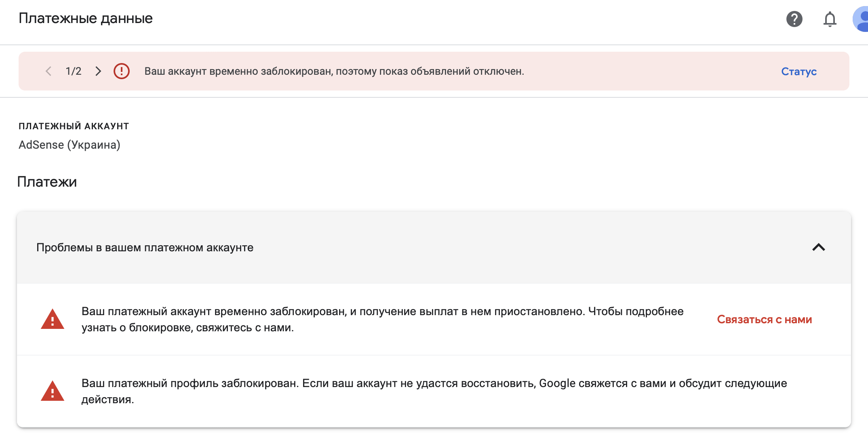Click the 1/2 alert counter
This screenshot has height=442, width=868.
(x=74, y=72)
